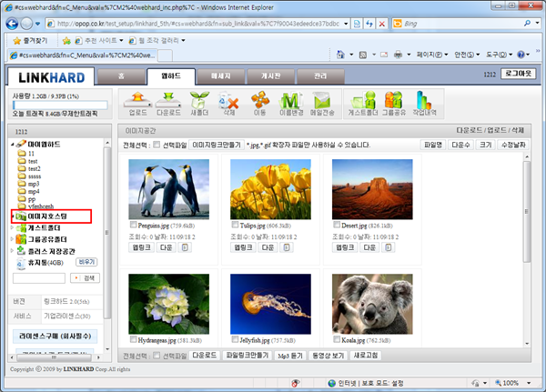Screen dimensions: 546x392
Task: Click the 이름변경 rename icon
Action: [291, 104]
